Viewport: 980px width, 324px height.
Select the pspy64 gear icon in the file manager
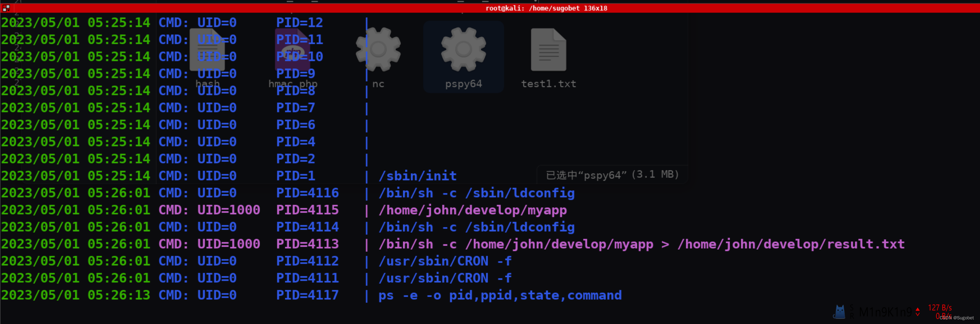point(463,49)
